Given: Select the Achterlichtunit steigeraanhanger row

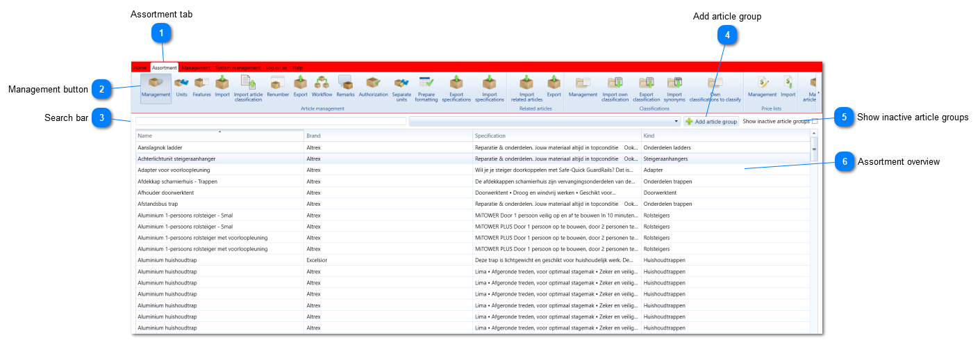Looking at the screenshot, I should tap(472, 159).
